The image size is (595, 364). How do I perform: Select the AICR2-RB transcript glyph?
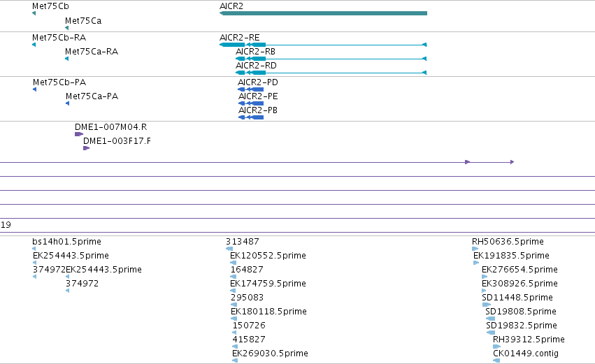click(x=331, y=59)
